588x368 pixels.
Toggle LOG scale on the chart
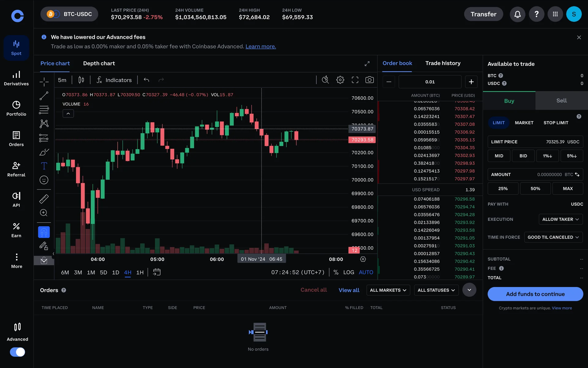(x=349, y=272)
